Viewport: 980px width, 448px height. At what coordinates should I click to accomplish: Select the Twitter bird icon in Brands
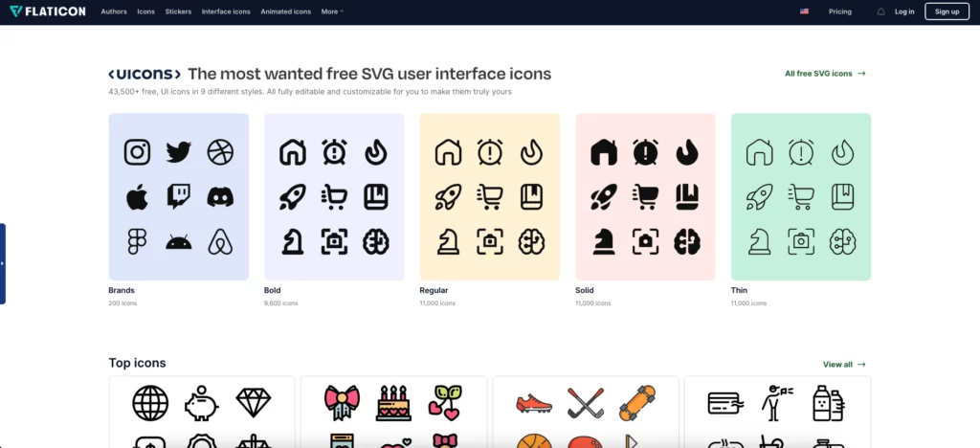[179, 152]
